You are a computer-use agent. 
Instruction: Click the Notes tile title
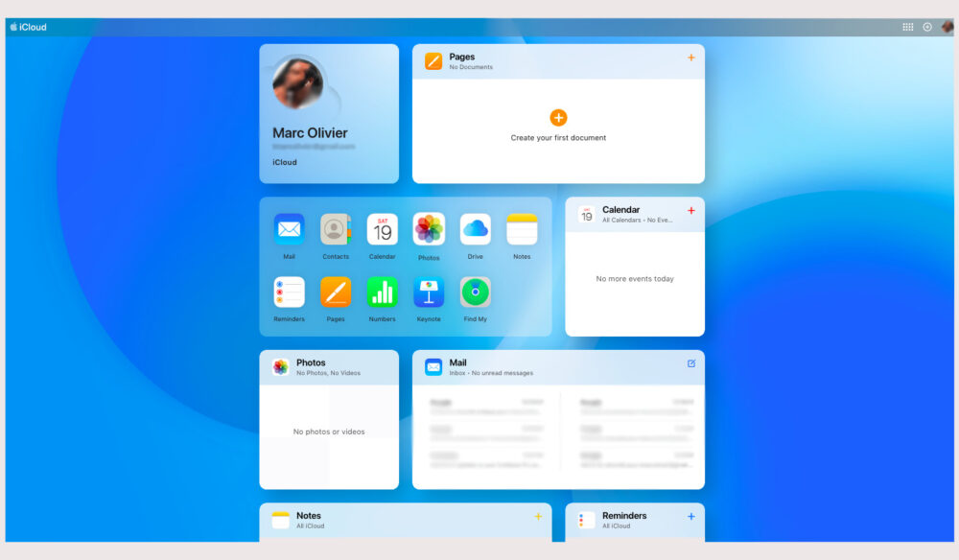click(308, 515)
